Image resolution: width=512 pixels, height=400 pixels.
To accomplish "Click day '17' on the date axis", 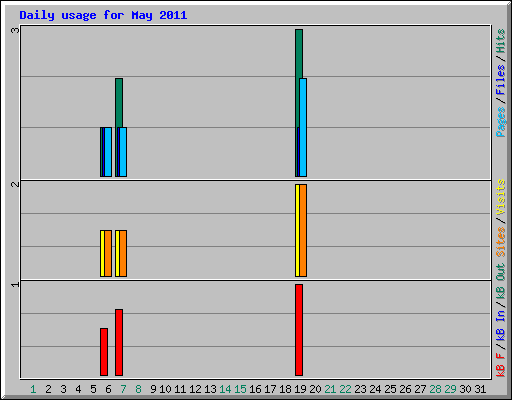I will 270,389.
